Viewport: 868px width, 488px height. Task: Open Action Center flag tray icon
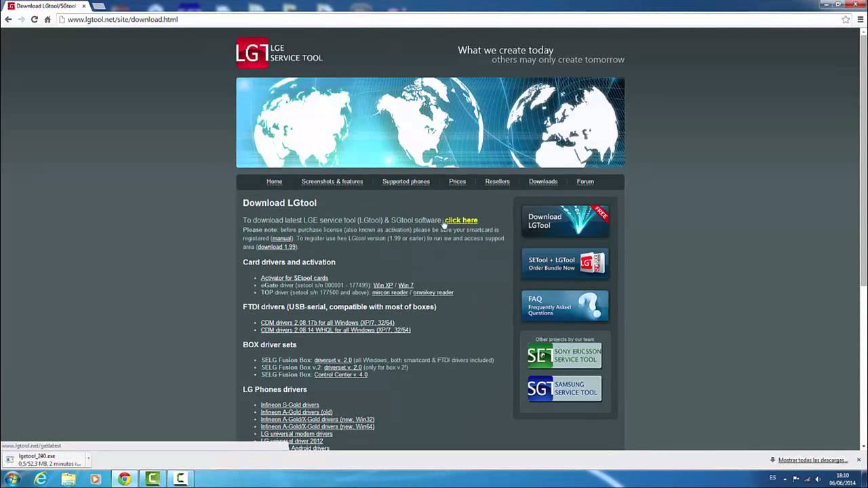(x=796, y=479)
